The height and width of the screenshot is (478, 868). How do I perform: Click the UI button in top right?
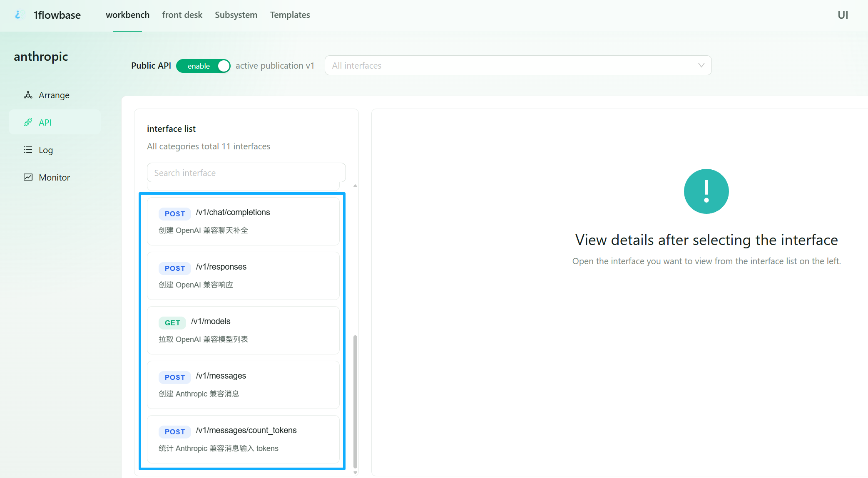point(843,15)
